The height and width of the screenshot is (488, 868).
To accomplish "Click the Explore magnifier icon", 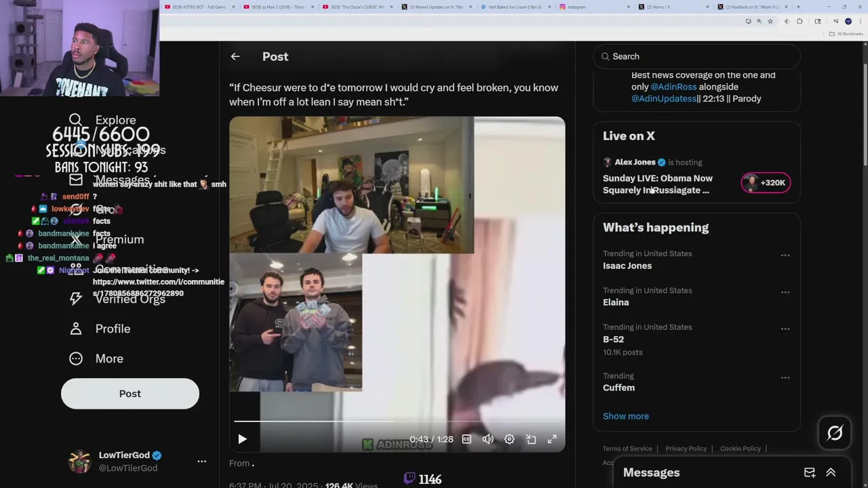I will 75,120.
